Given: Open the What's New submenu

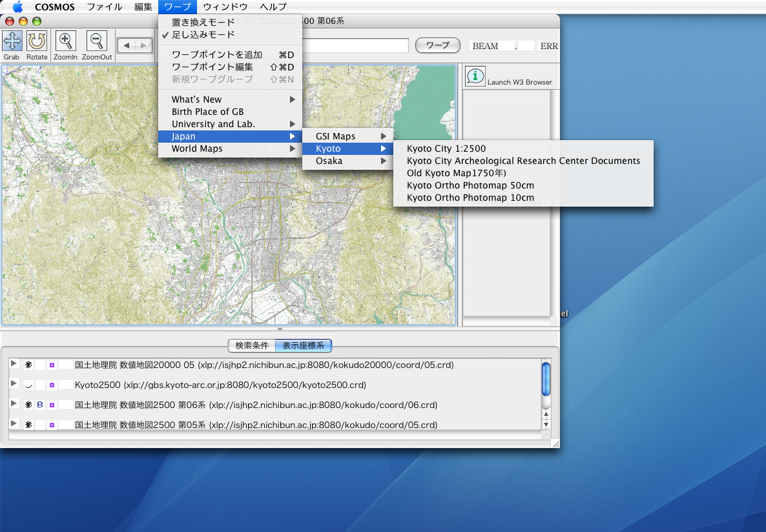Looking at the screenshot, I should tap(230, 99).
